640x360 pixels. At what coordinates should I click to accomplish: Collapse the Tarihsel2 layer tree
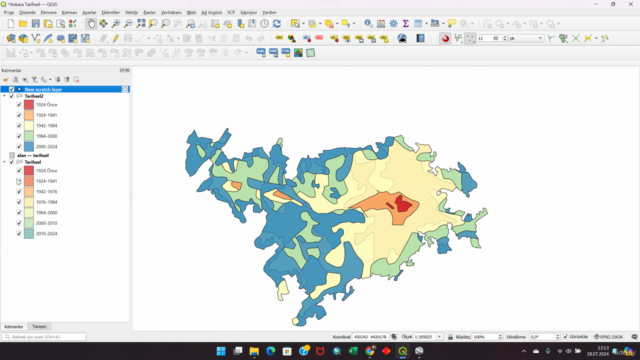(x=4, y=96)
